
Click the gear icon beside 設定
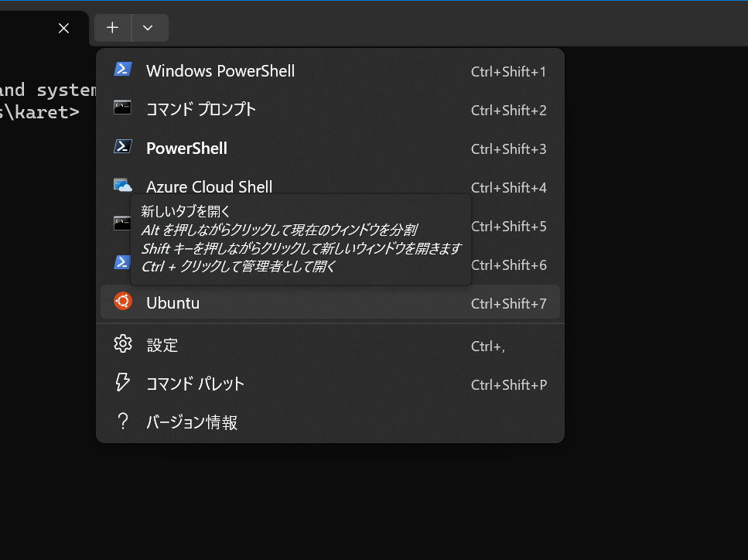click(122, 343)
